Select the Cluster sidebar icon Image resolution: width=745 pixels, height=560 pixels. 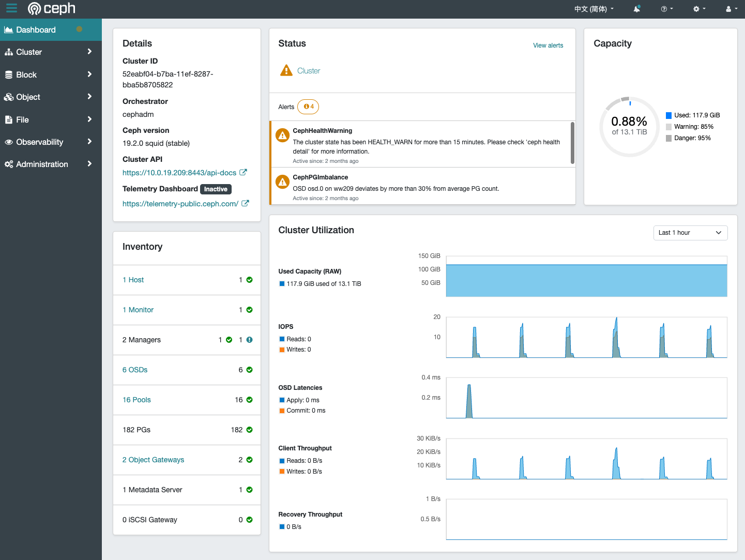click(8, 52)
